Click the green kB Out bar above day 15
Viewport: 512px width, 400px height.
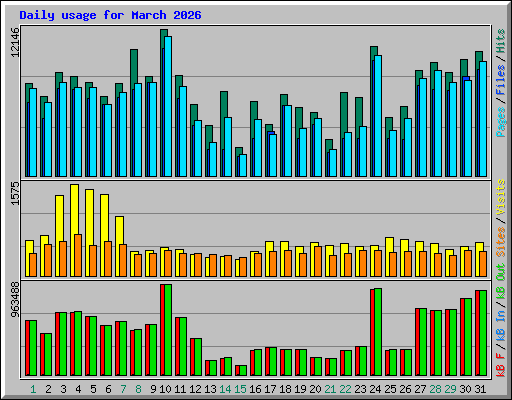(243, 371)
